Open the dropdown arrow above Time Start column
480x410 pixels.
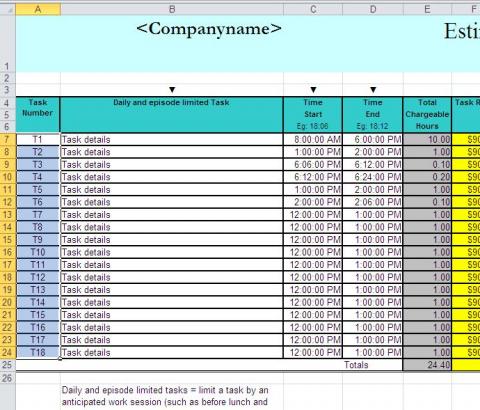(x=313, y=90)
